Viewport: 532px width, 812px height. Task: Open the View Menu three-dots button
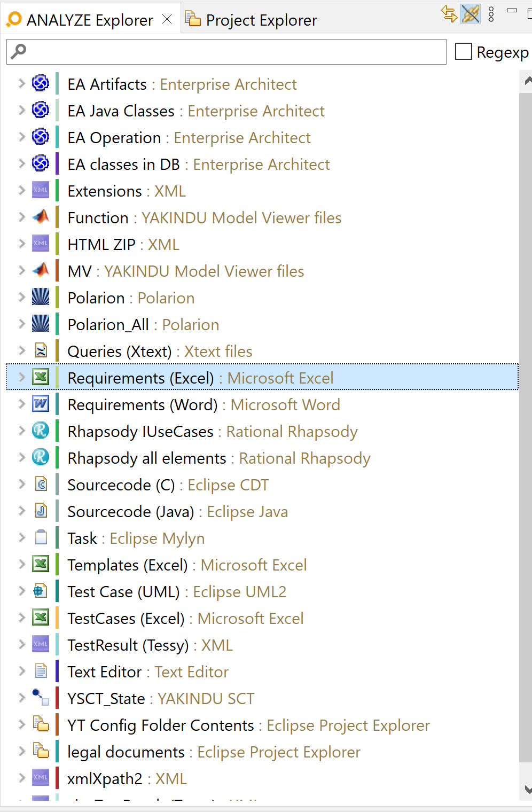point(491,14)
